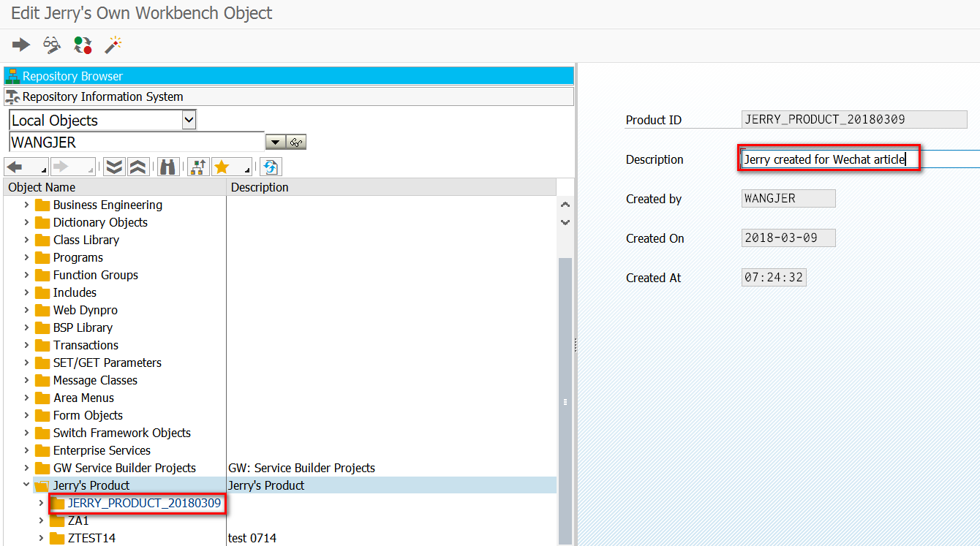Switch to the Repository Browser tab
Screen dimensions: 980x546
[289, 76]
